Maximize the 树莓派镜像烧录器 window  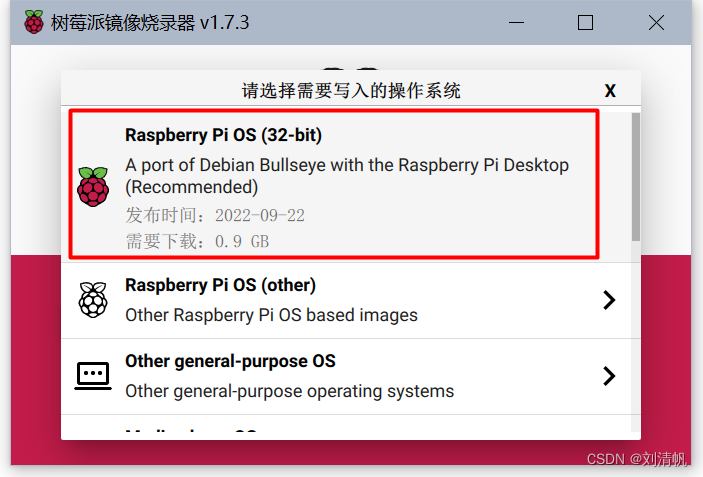click(585, 22)
